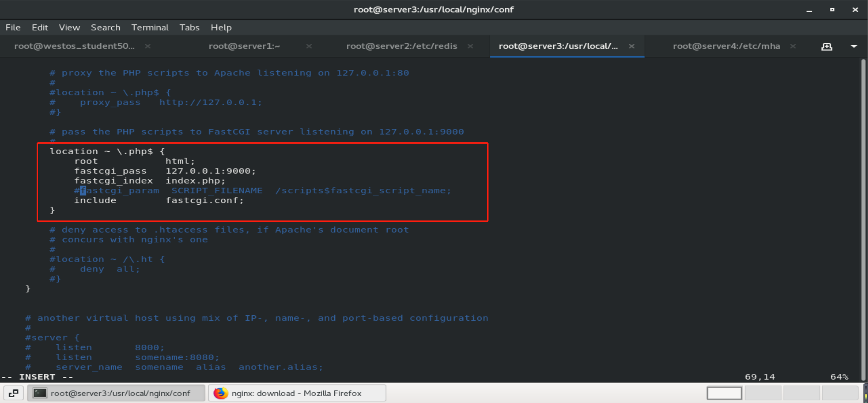
Task: Open Firefox nginx download task button
Action: coord(298,393)
